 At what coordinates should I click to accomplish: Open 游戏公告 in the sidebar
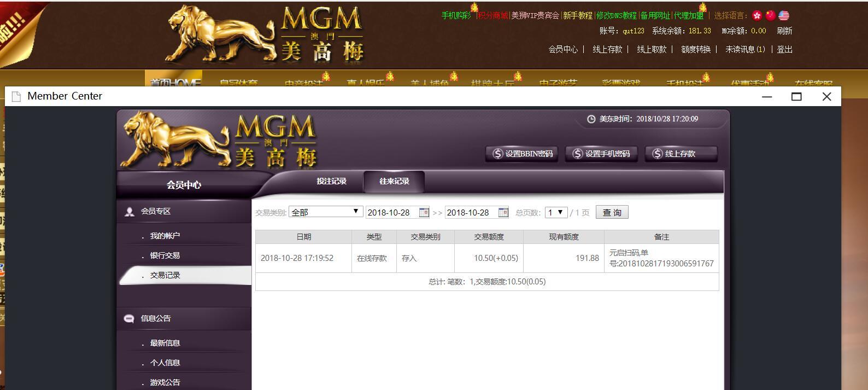165,382
